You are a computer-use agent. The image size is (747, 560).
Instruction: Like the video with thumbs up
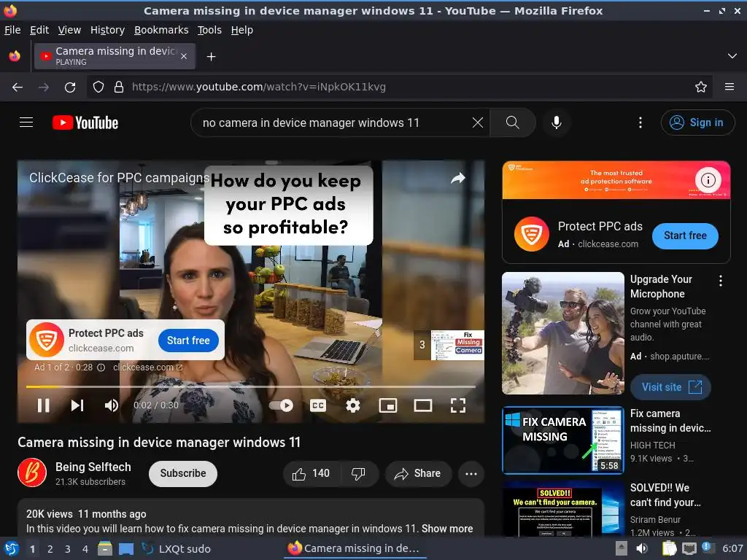(311, 473)
